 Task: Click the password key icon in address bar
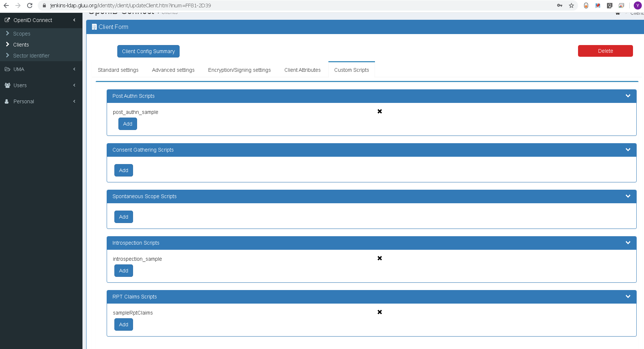pos(560,5)
